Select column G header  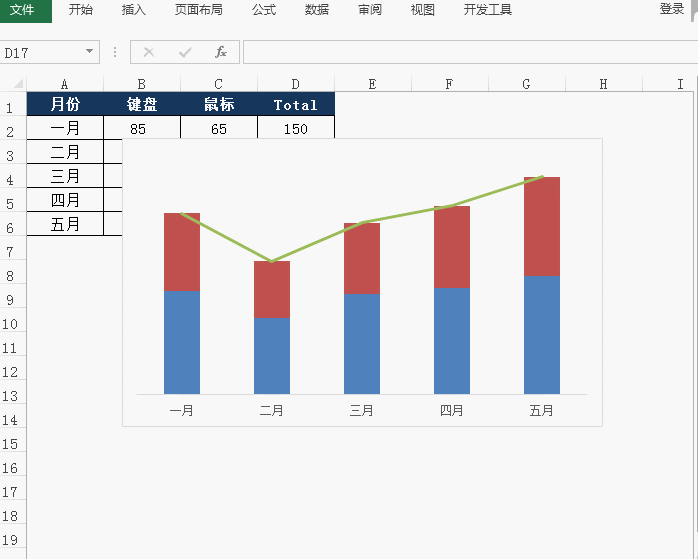pyautogui.click(x=527, y=84)
